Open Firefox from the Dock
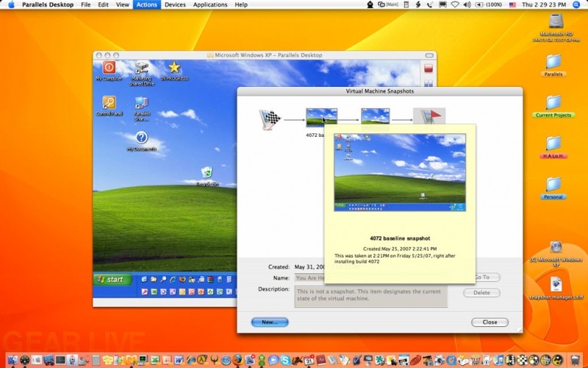 tap(237, 360)
